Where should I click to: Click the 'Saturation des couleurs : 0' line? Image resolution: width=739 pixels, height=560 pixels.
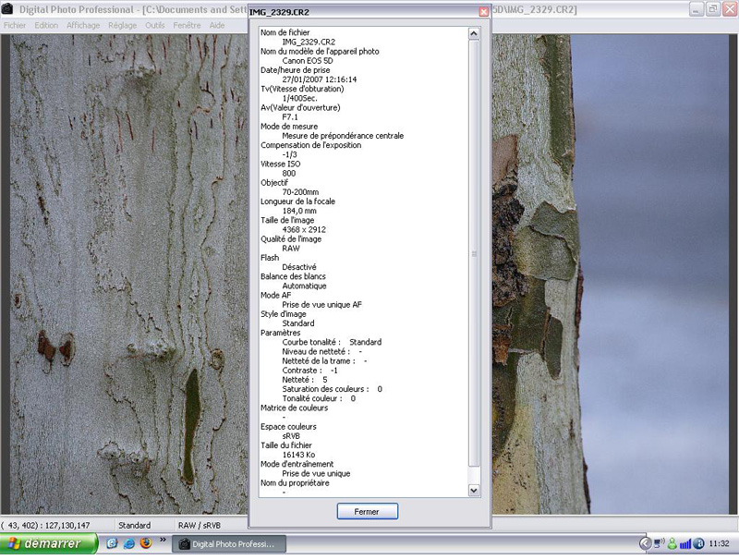pos(333,389)
